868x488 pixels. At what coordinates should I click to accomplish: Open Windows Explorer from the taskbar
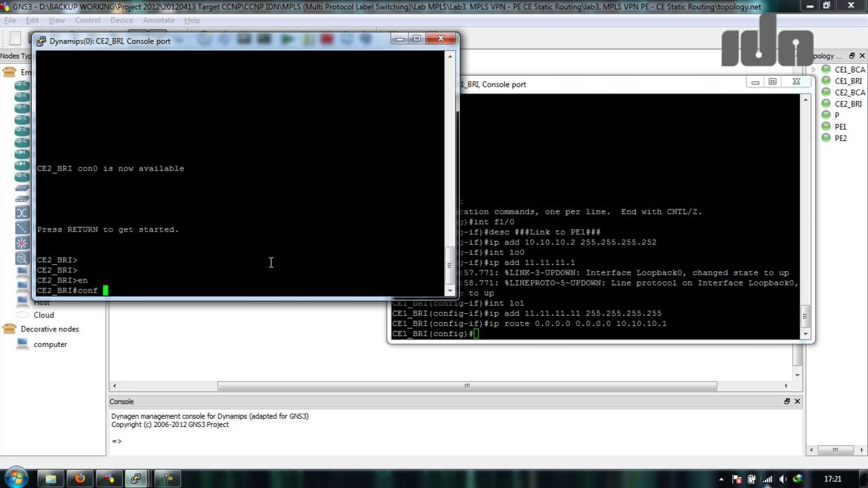tap(50, 479)
